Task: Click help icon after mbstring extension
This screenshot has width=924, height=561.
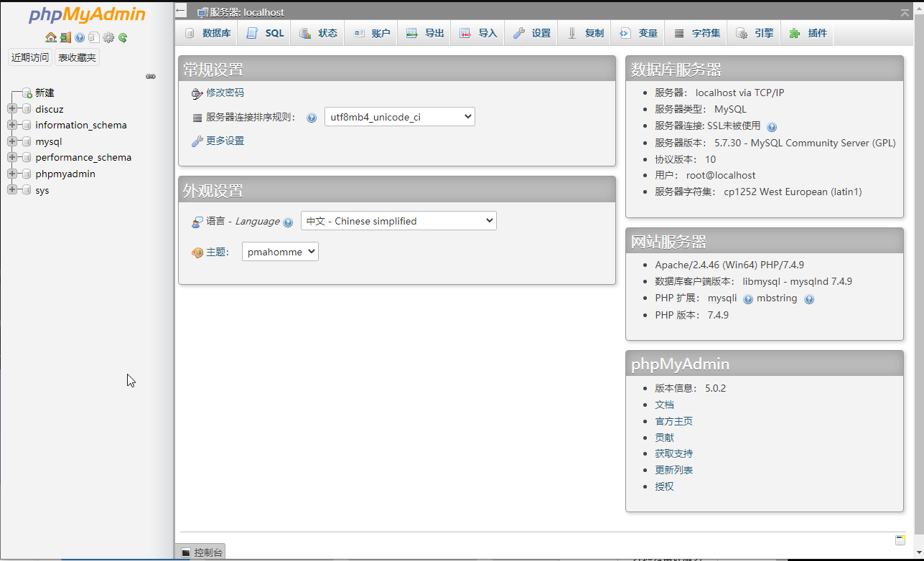Action: coord(809,299)
